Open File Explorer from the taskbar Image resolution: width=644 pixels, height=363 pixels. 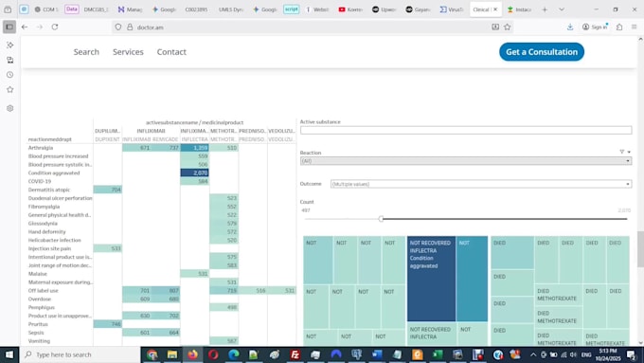172,354
